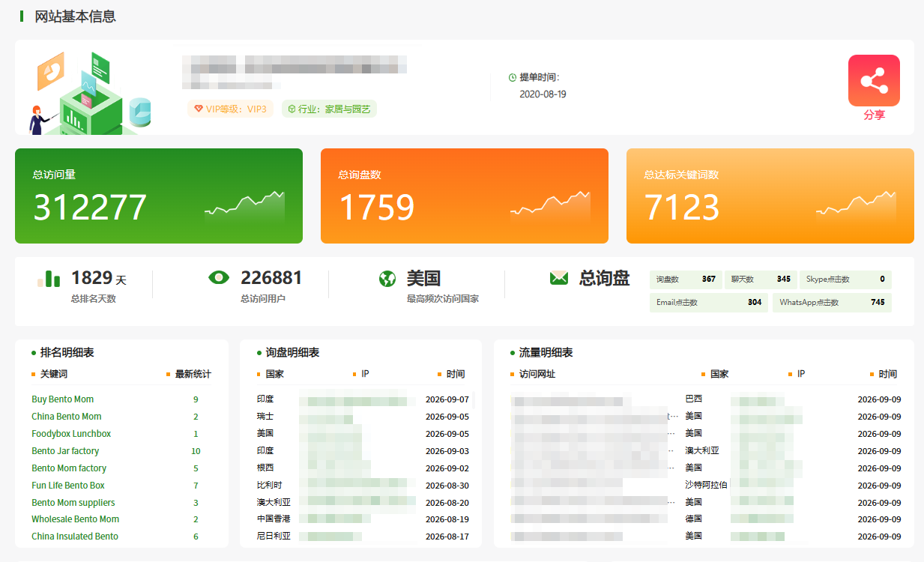Click the green envelope icon for 总询盘

tap(559, 278)
